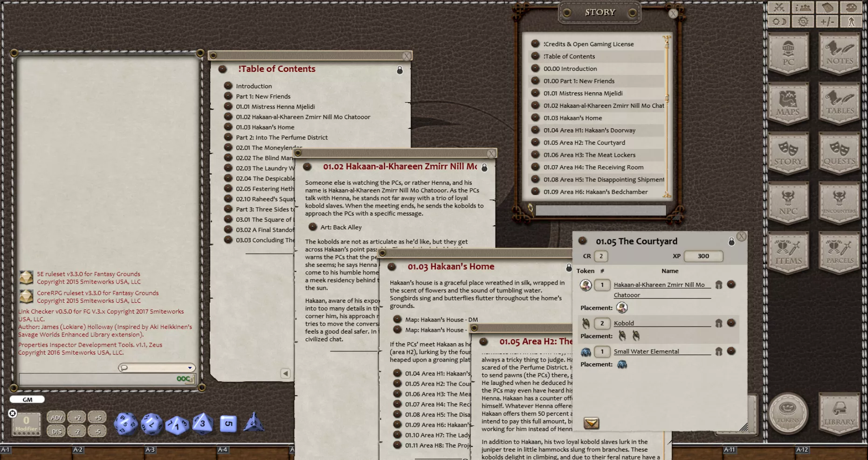Open Introduction link in Table of Contents

[254, 86]
